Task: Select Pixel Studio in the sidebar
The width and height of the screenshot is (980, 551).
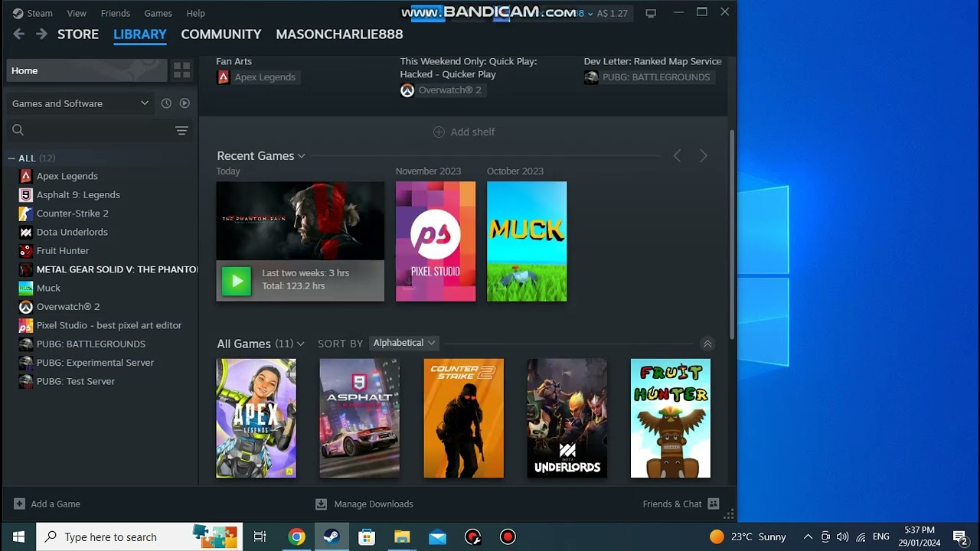Action: (x=109, y=325)
